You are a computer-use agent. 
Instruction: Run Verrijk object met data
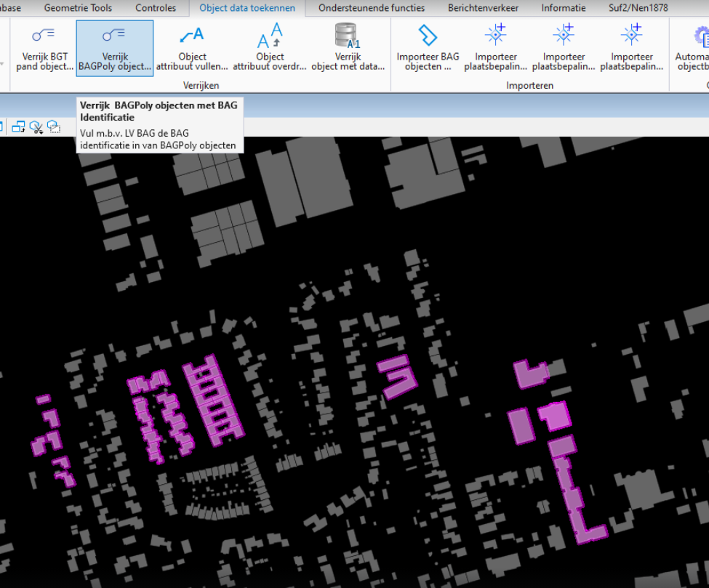348,48
